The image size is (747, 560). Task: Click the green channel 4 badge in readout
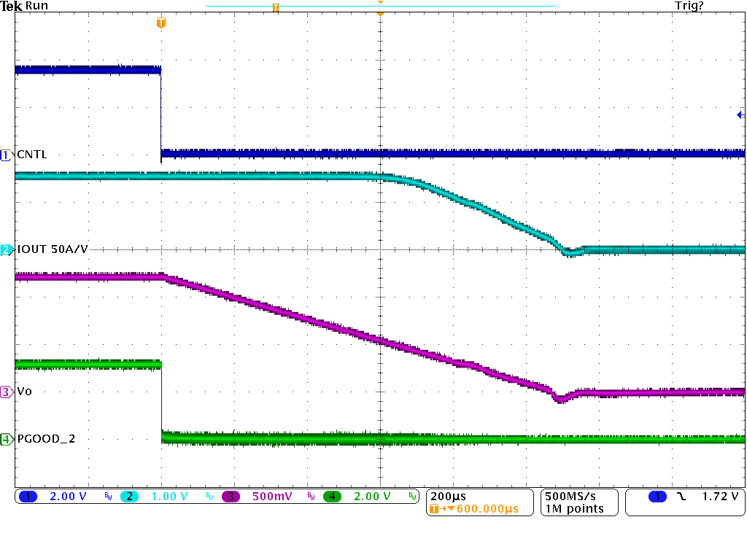tap(333, 497)
